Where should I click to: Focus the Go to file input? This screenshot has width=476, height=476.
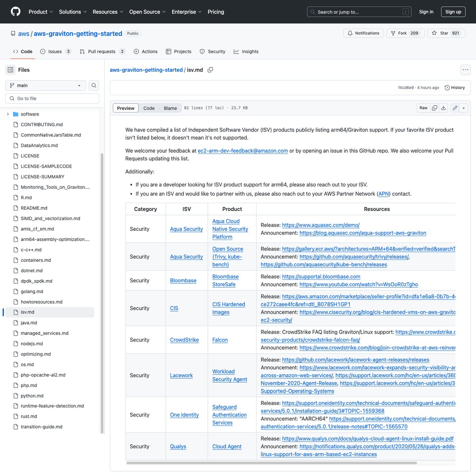click(x=52, y=98)
